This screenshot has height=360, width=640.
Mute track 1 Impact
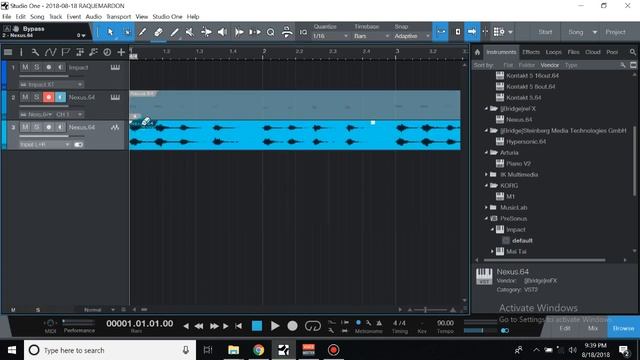pos(25,67)
